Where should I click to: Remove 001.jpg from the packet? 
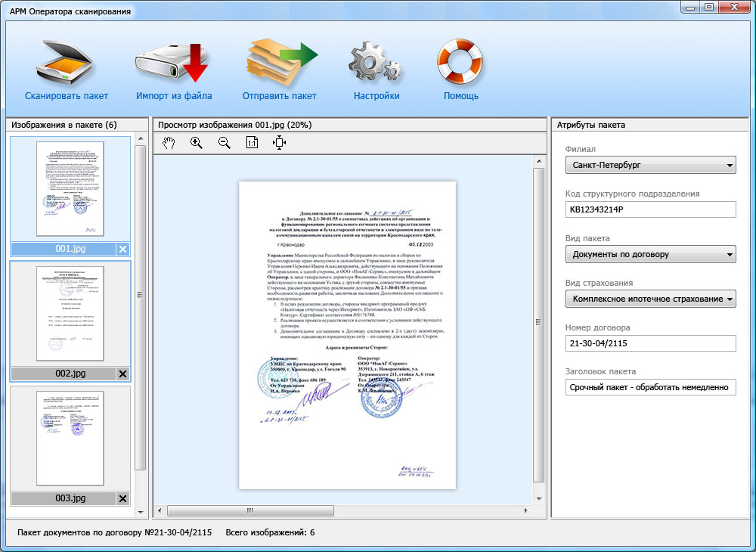[x=122, y=249]
